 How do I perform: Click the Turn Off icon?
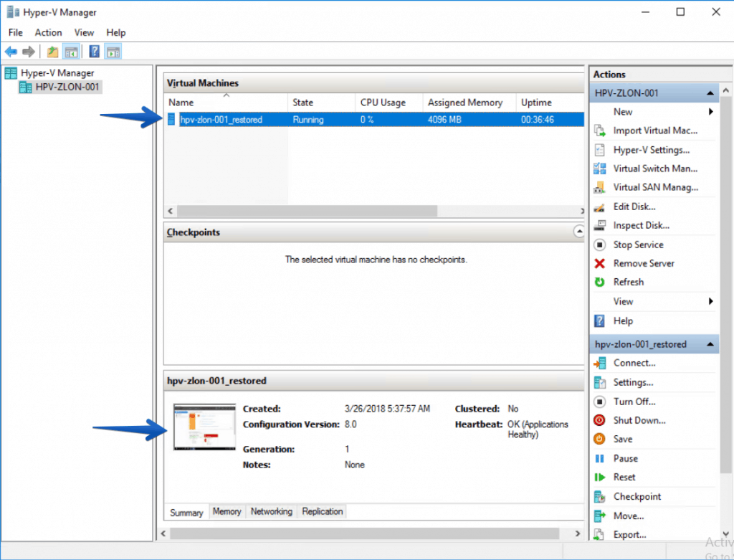600,402
